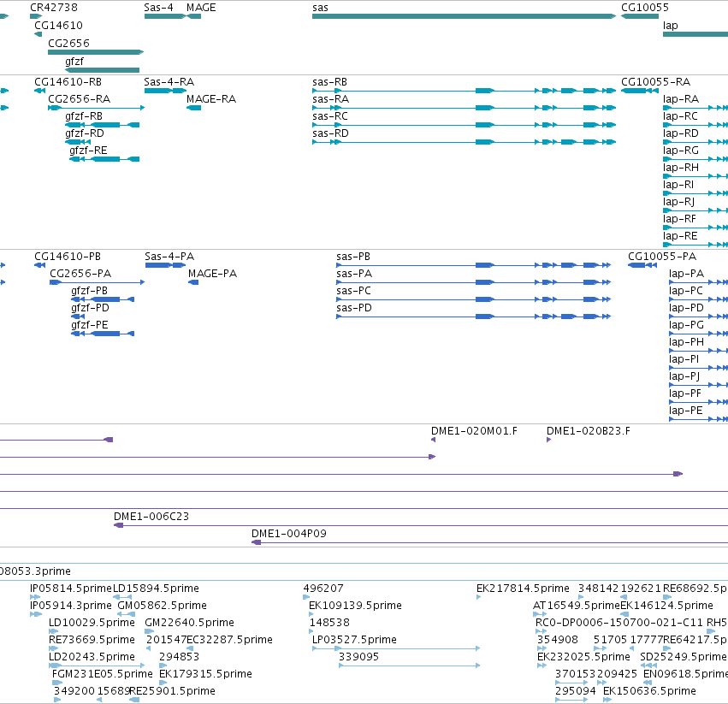Select EST LD10029.5prime label
This screenshot has height=704, width=728.
92,624
